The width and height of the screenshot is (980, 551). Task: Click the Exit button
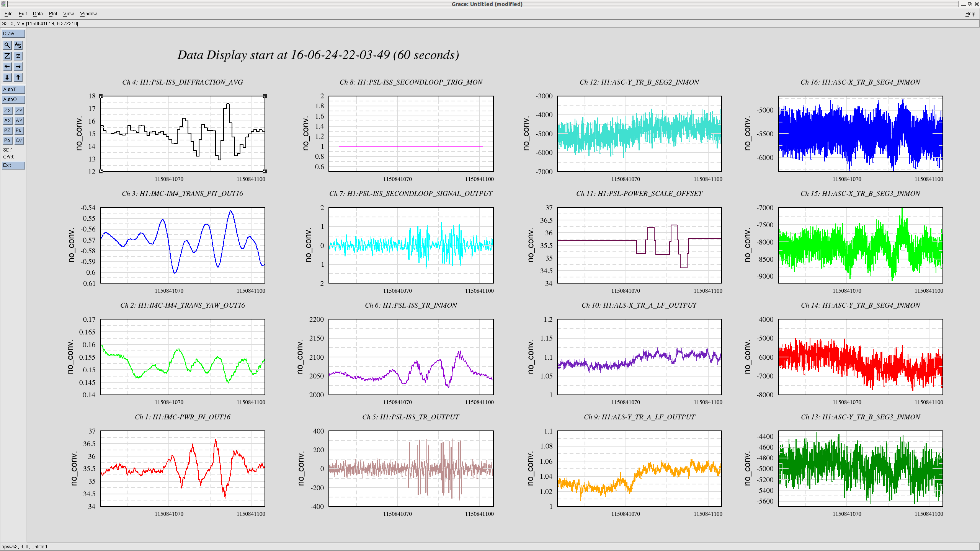click(13, 165)
